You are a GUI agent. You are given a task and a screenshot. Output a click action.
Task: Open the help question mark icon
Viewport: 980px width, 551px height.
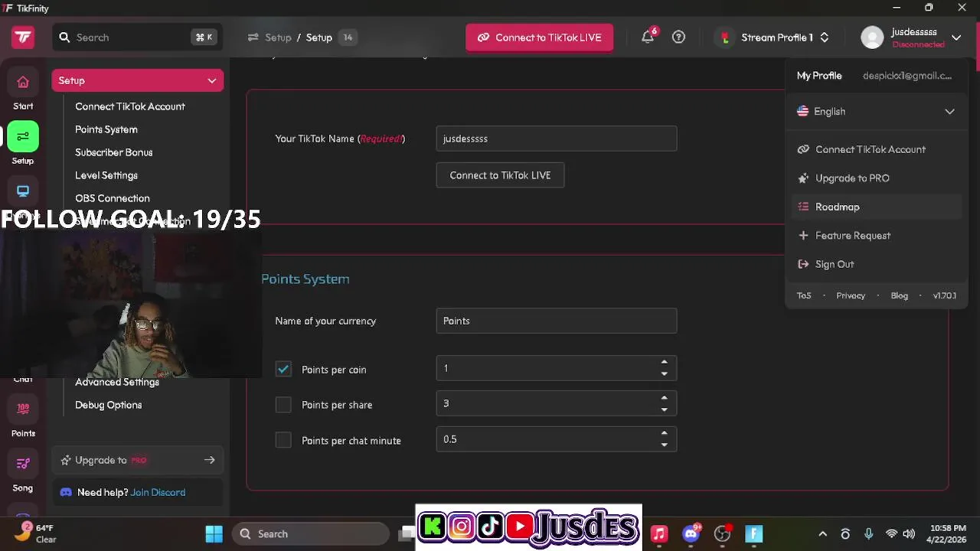point(678,37)
